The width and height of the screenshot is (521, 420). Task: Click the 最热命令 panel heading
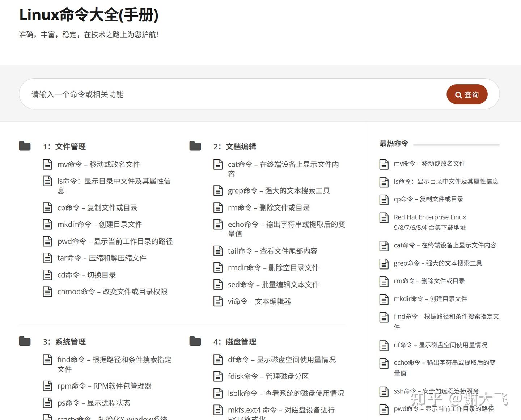[x=393, y=143]
